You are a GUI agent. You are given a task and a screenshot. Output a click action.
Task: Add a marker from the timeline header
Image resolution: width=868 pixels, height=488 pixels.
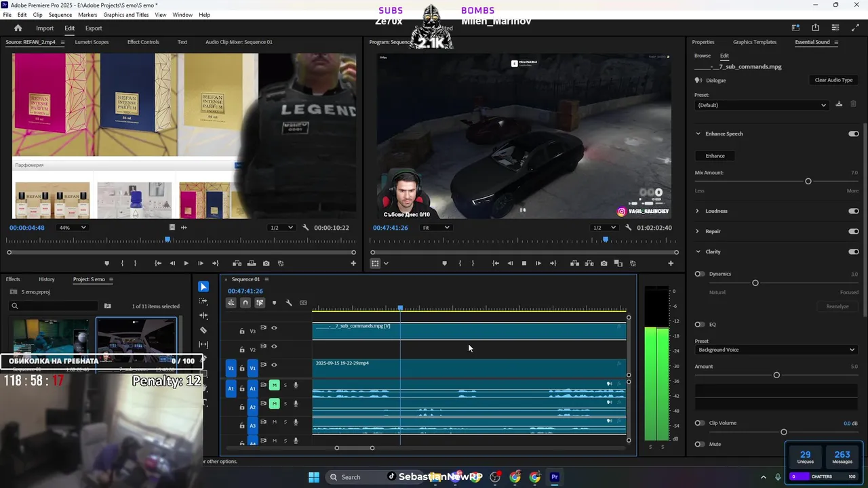point(274,303)
